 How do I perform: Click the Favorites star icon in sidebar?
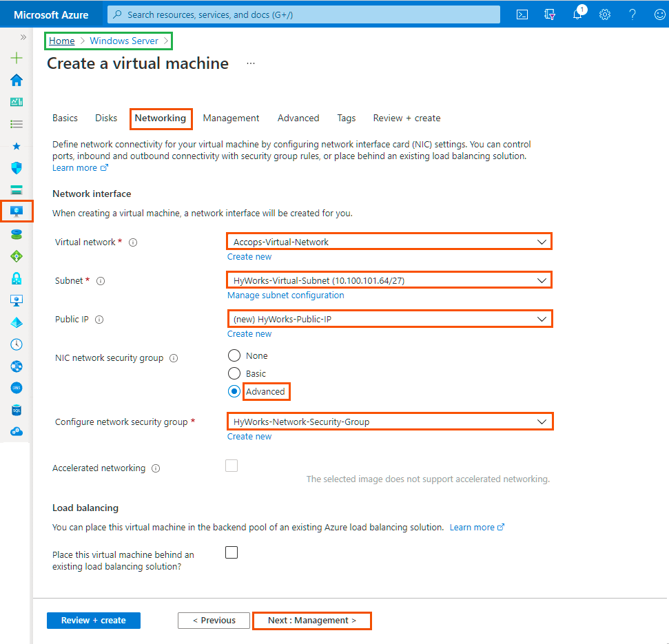(x=17, y=146)
